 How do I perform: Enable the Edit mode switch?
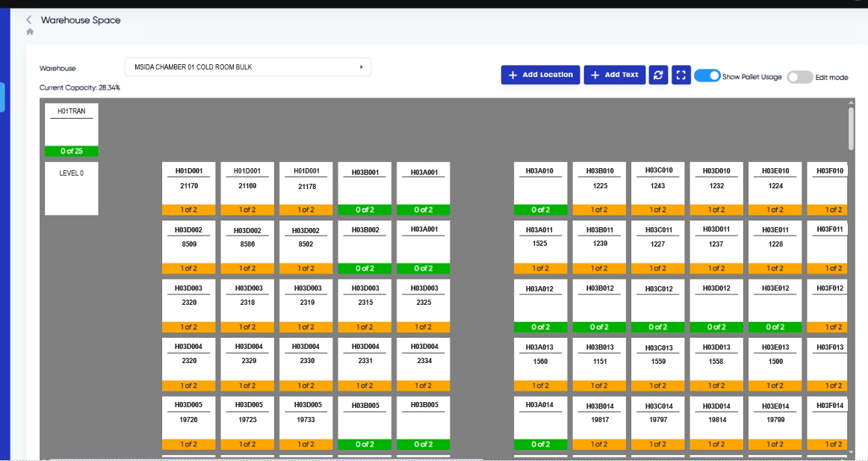(799, 77)
